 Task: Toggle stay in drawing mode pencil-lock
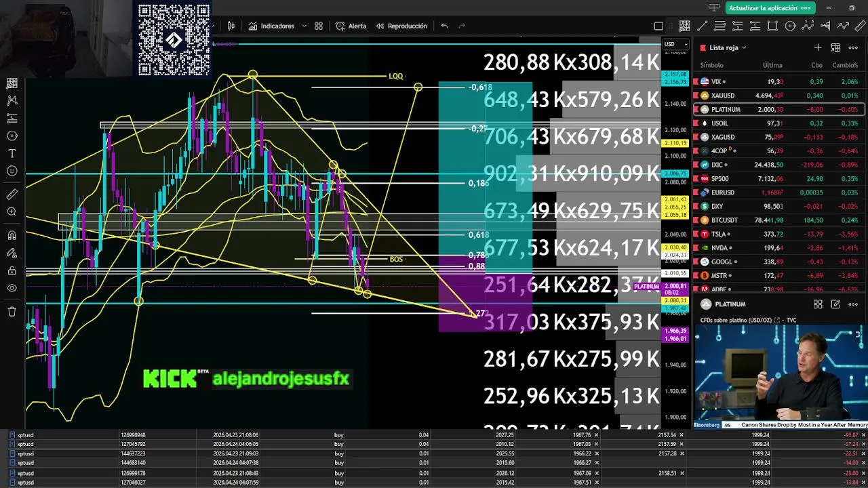(12, 253)
